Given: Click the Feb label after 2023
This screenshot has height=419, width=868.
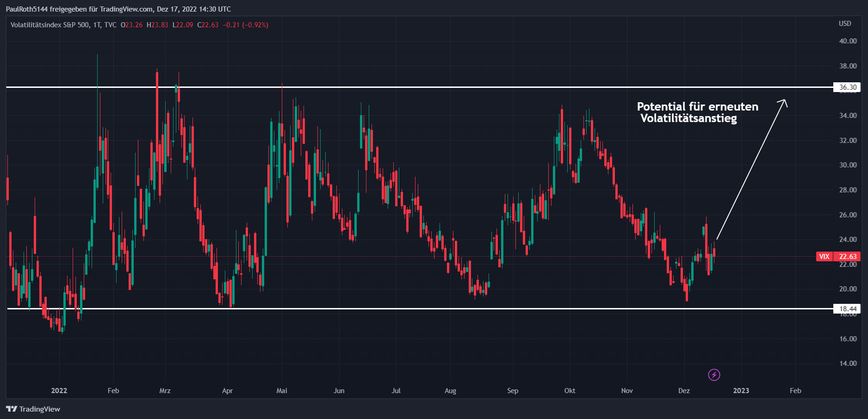Looking at the screenshot, I should [x=795, y=391].
